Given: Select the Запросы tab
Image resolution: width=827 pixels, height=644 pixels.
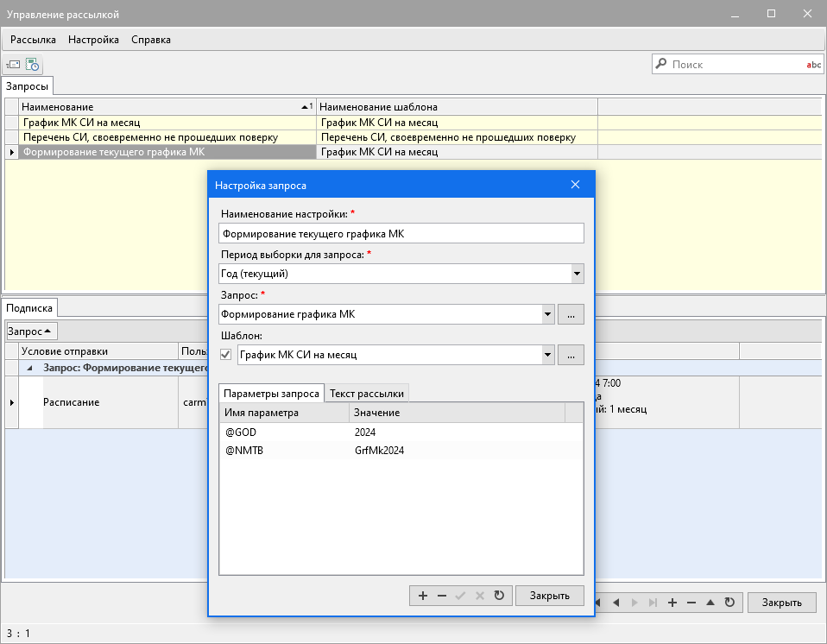Looking at the screenshot, I should [27, 86].
